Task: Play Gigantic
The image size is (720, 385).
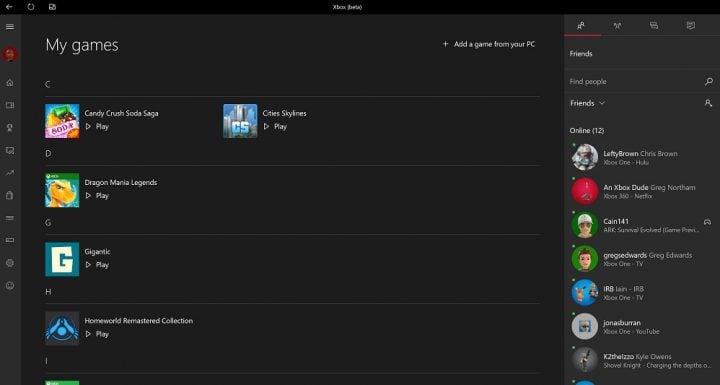Action: [x=97, y=265]
